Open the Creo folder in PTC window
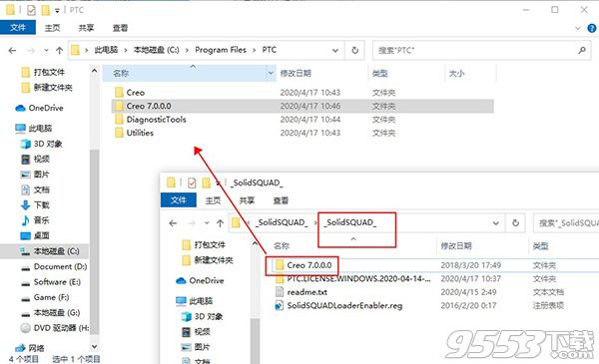The width and height of the screenshot is (599, 364). (135, 93)
